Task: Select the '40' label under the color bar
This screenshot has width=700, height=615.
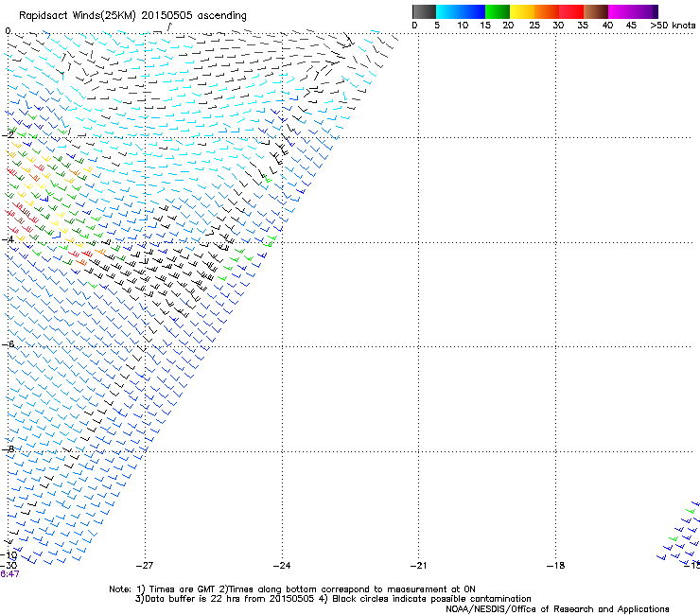Action: click(607, 26)
